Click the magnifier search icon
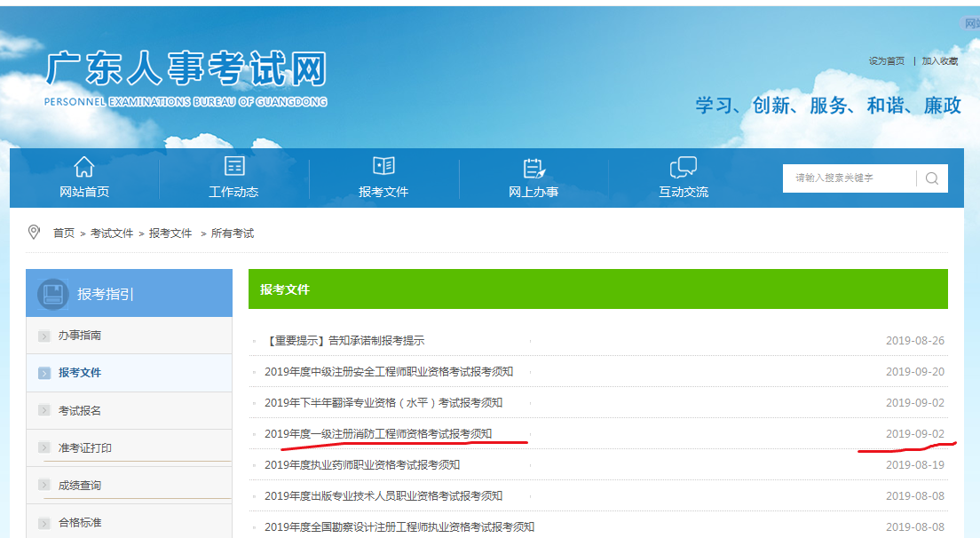Image resolution: width=980 pixels, height=538 pixels. (931, 178)
